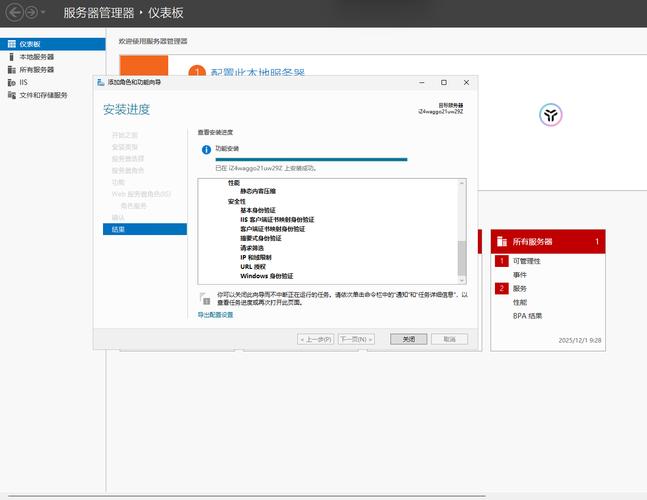Click the red 1 badge beside 可管理性
This screenshot has width=647, height=500.
502,261
